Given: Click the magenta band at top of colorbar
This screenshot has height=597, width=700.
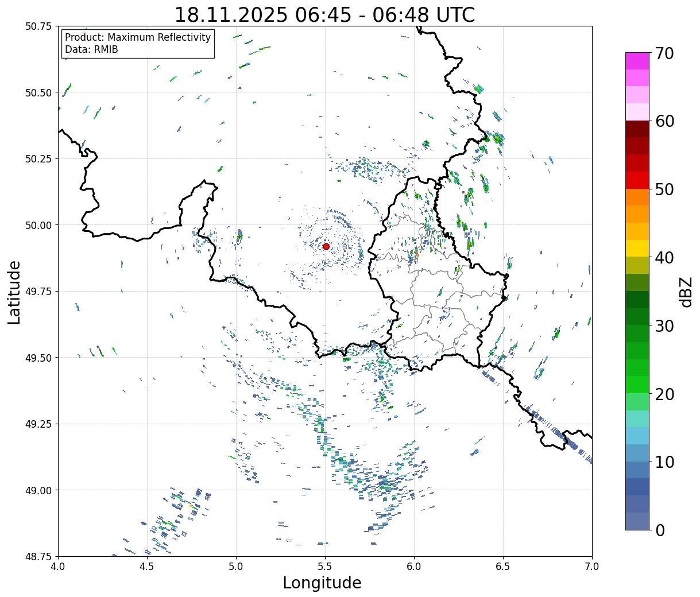Looking at the screenshot, I should tap(637, 61).
